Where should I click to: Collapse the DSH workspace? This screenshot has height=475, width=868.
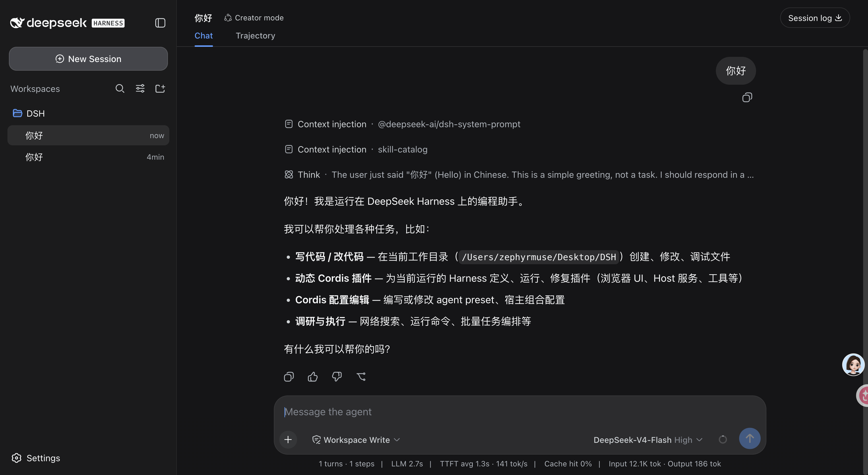29,113
